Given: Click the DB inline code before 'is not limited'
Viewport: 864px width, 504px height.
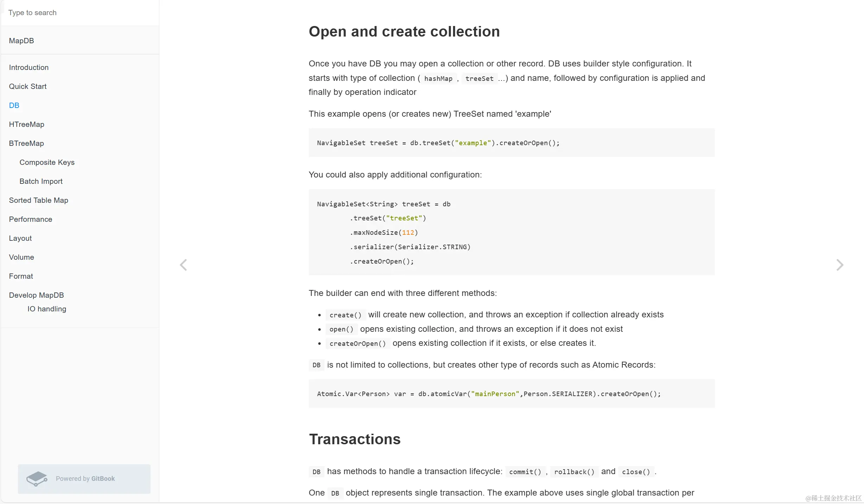Looking at the screenshot, I should (x=316, y=365).
